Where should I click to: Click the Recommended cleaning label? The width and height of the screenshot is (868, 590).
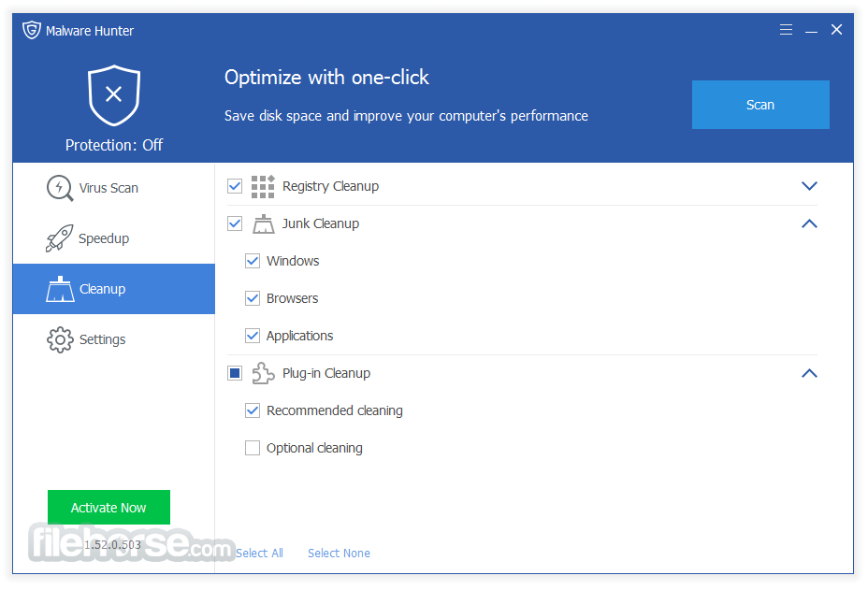coord(334,410)
